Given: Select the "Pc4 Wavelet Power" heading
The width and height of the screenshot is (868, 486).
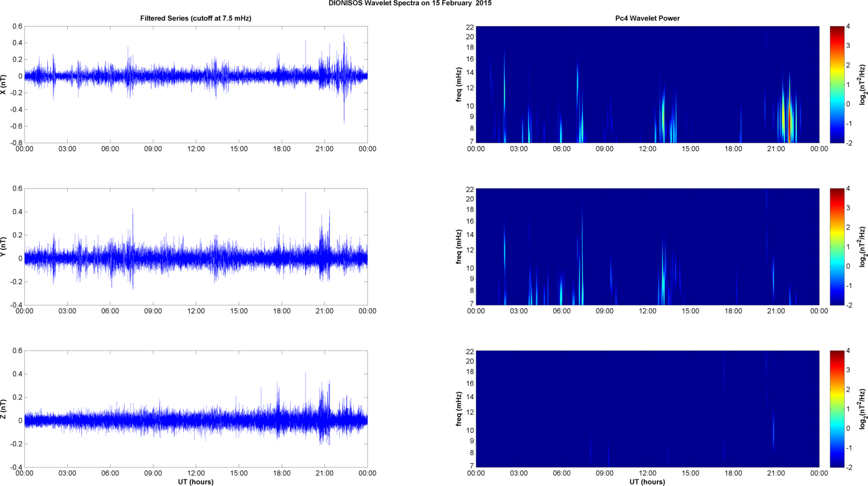Looking at the screenshot, I should click(x=647, y=18).
